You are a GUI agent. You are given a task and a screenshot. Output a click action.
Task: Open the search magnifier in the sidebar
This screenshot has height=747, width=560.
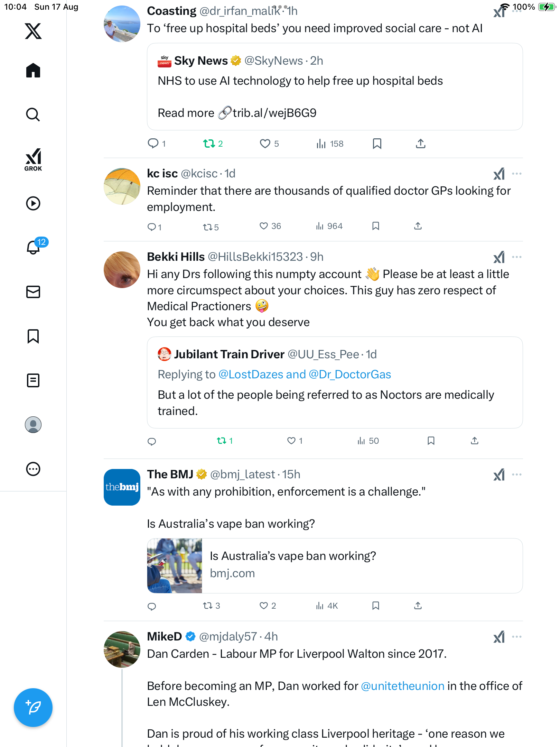point(33,114)
